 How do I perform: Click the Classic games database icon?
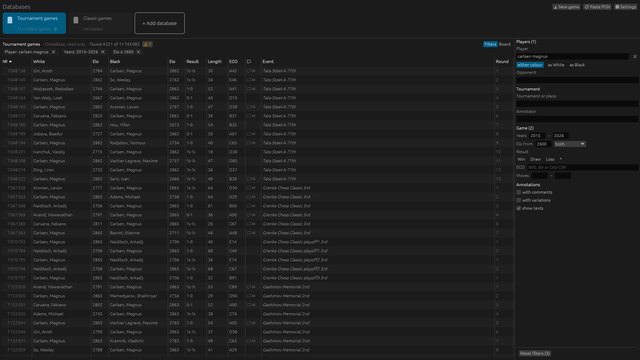click(x=76, y=20)
